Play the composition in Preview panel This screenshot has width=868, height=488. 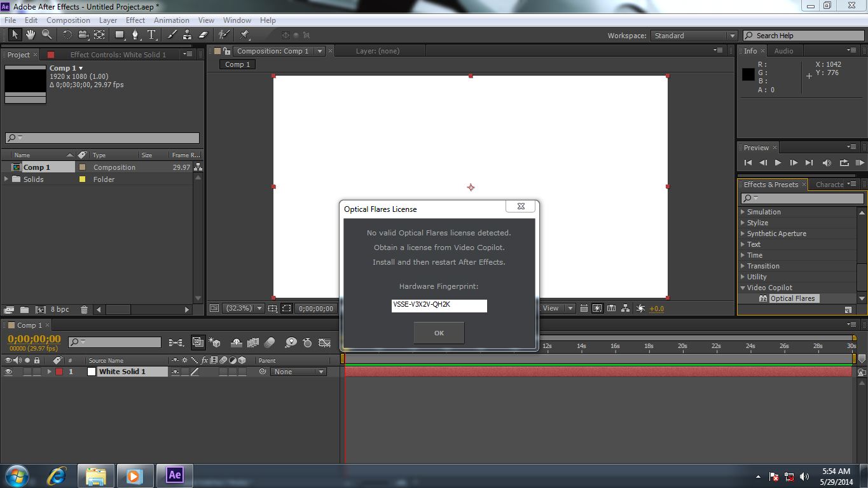778,163
